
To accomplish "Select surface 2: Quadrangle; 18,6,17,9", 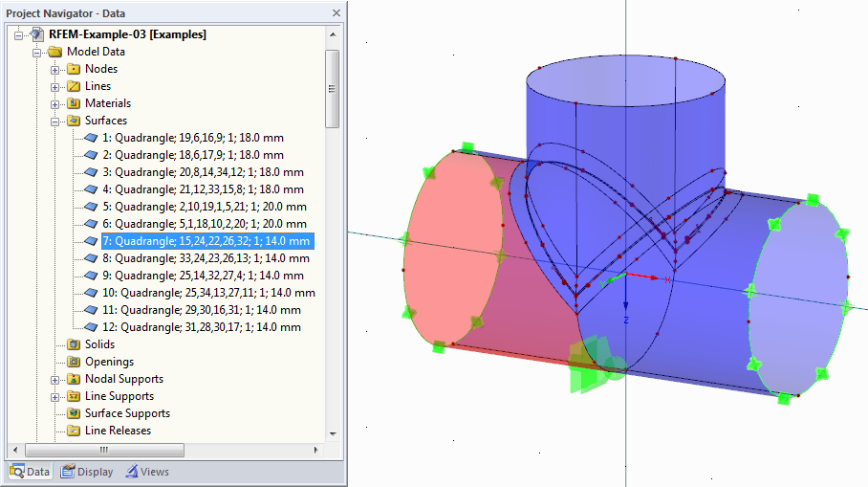I will [x=193, y=155].
